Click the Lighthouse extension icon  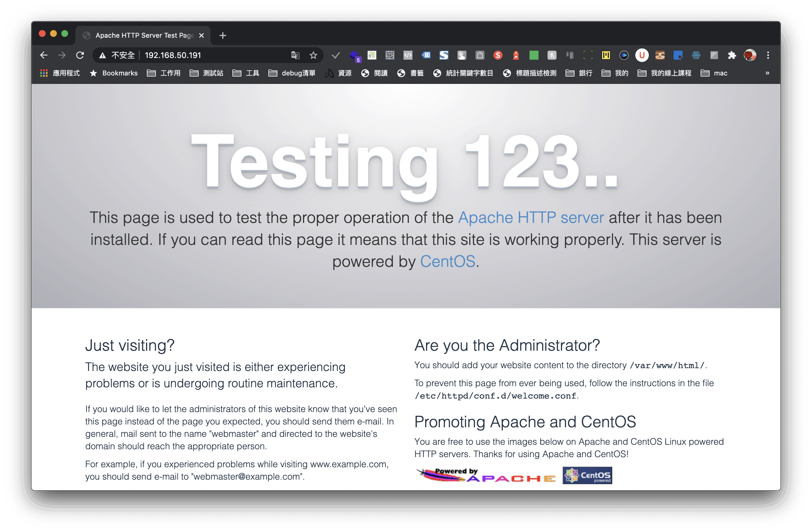[516, 55]
